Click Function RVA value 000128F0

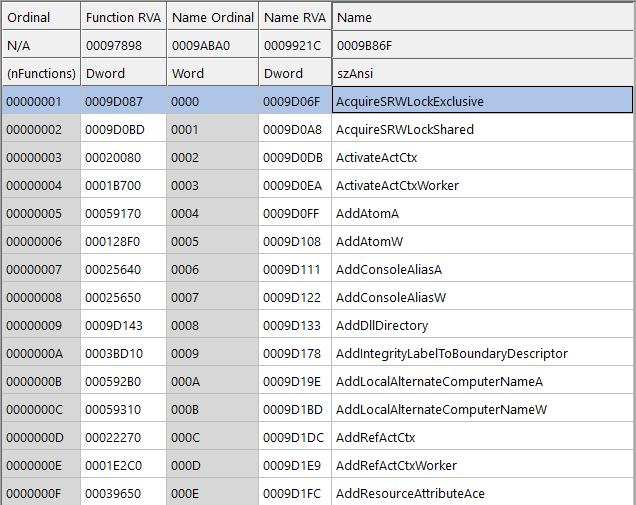123,241
